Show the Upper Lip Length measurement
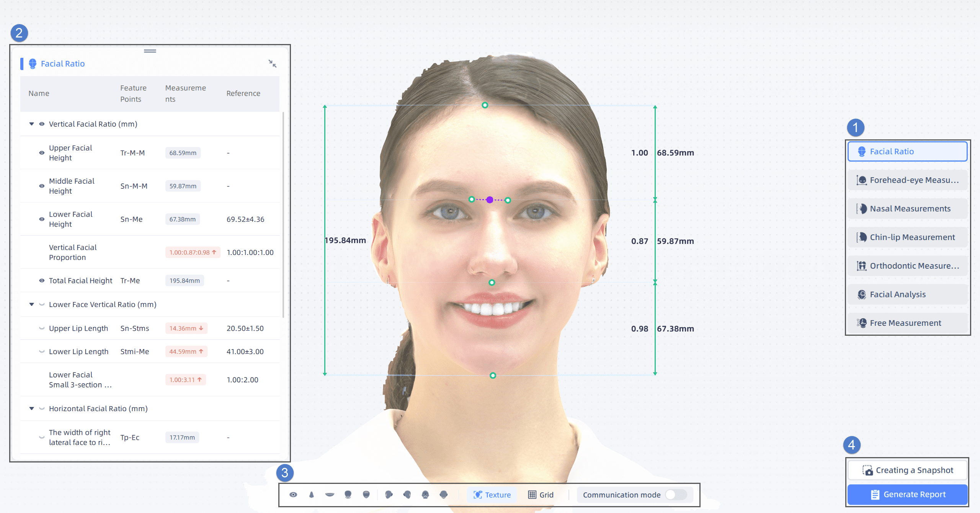The width and height of the screenshot is (980, 513). 42,328
